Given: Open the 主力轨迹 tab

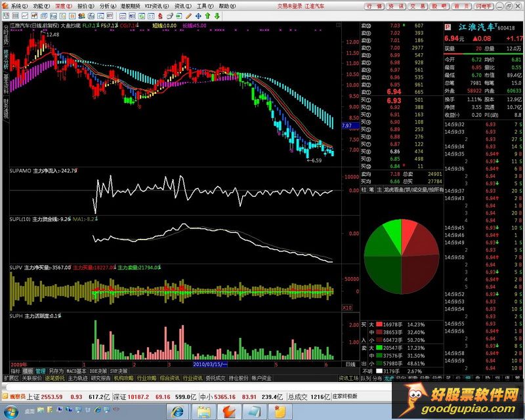Looking at the screenshot, I should (x=78, y=378).
